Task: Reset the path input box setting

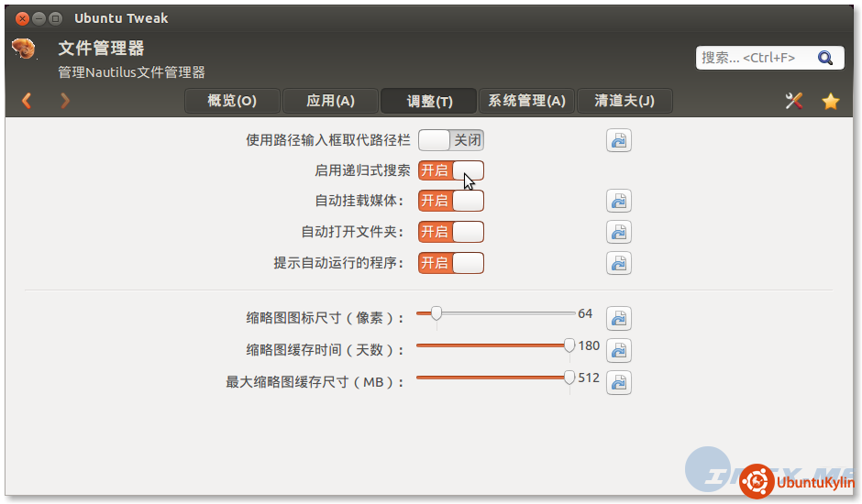Action: click(619, 141)
